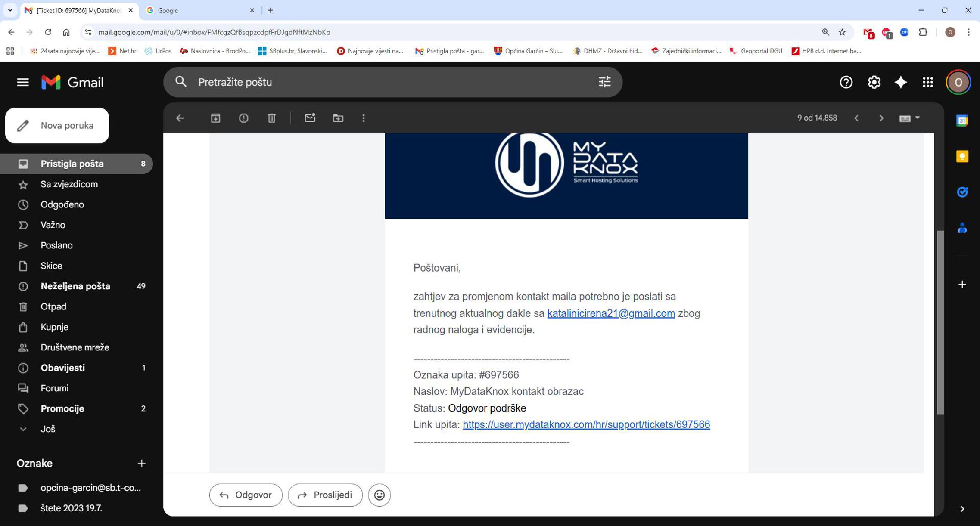Archive this email with the archive icon
The image size is (980, 526).
pos(215,118)
